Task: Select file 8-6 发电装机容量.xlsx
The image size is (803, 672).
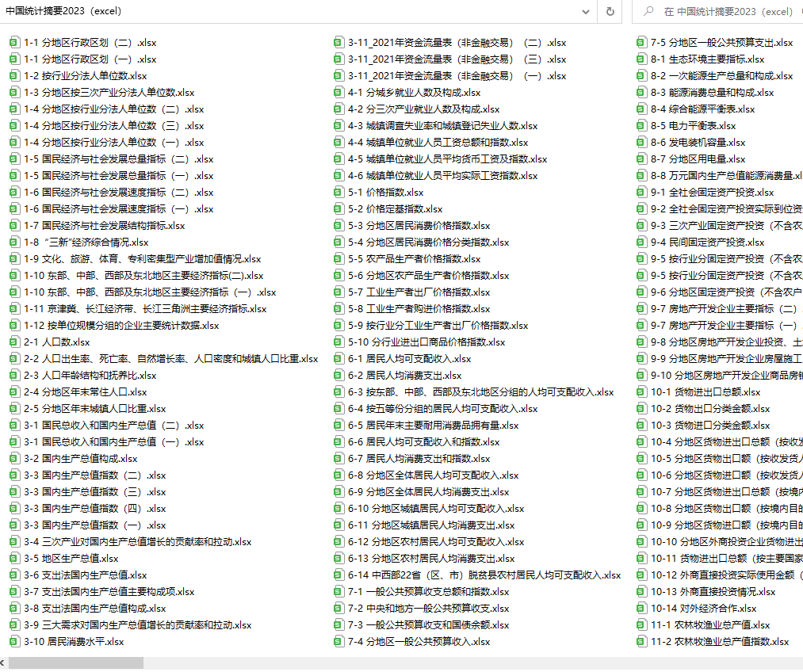Action: coord(691,143)
